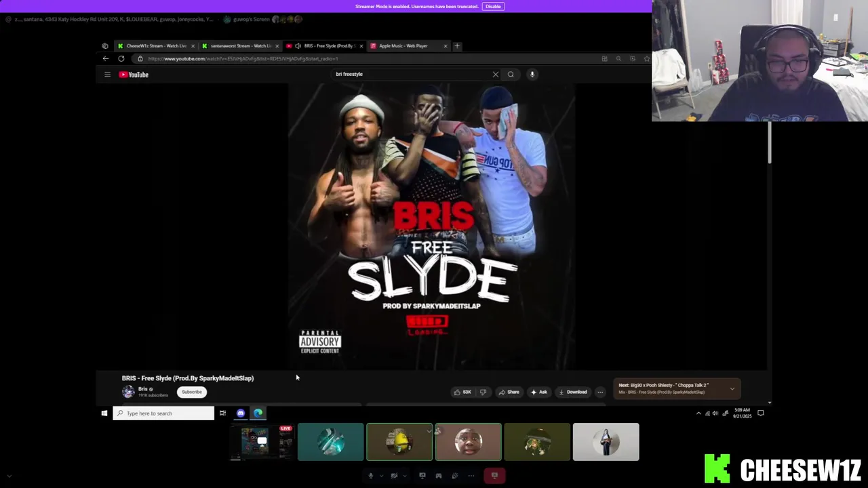Reload the YouTube page
This screenshot has width=868, height=488.
coord(121,59)
